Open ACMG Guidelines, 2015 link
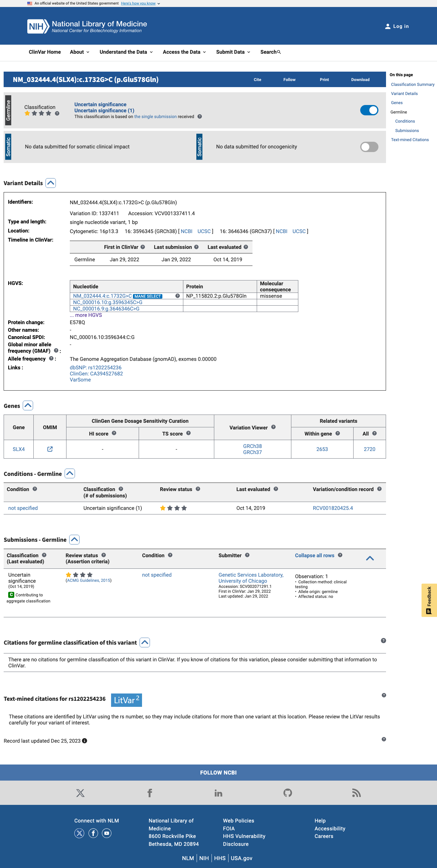Screen dimensions: 437x868 coord(89,580)
